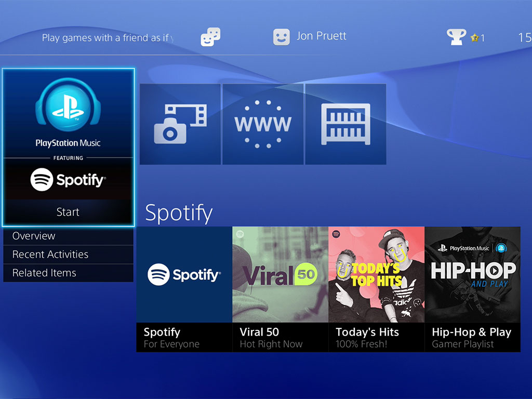Open the Trophies cup icon

[x=456, y=37]
